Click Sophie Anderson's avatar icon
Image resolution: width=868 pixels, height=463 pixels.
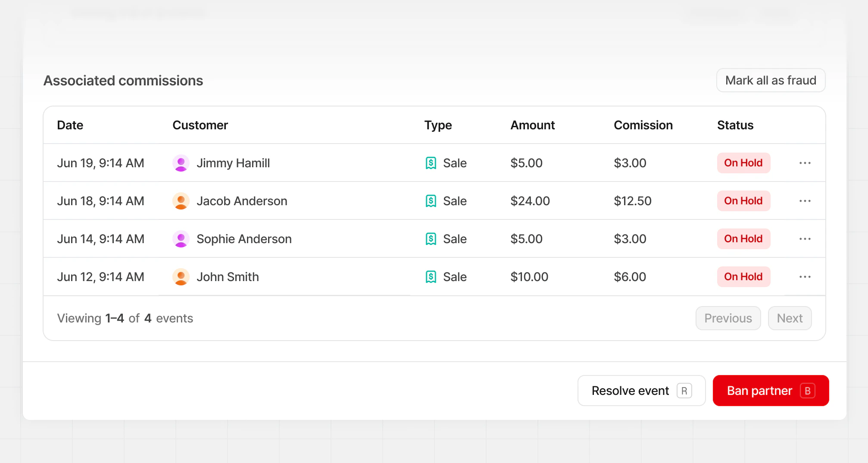pos(181,239)
